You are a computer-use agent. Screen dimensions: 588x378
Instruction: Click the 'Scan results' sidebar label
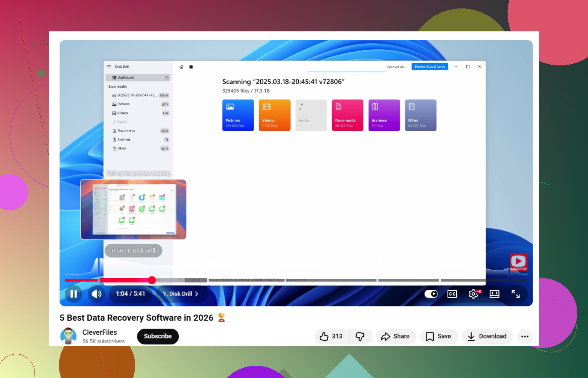(118, 87)
